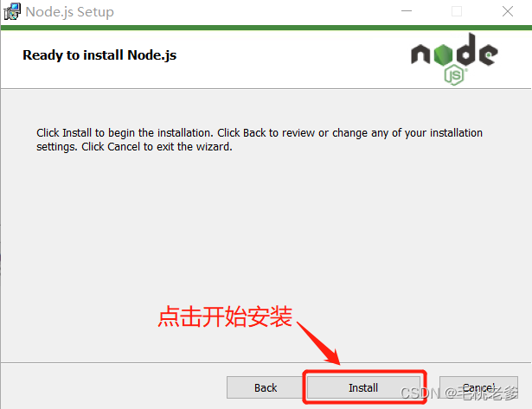
Task: Minimize the Node.js Setup window
Action: (x=406, y=11)
